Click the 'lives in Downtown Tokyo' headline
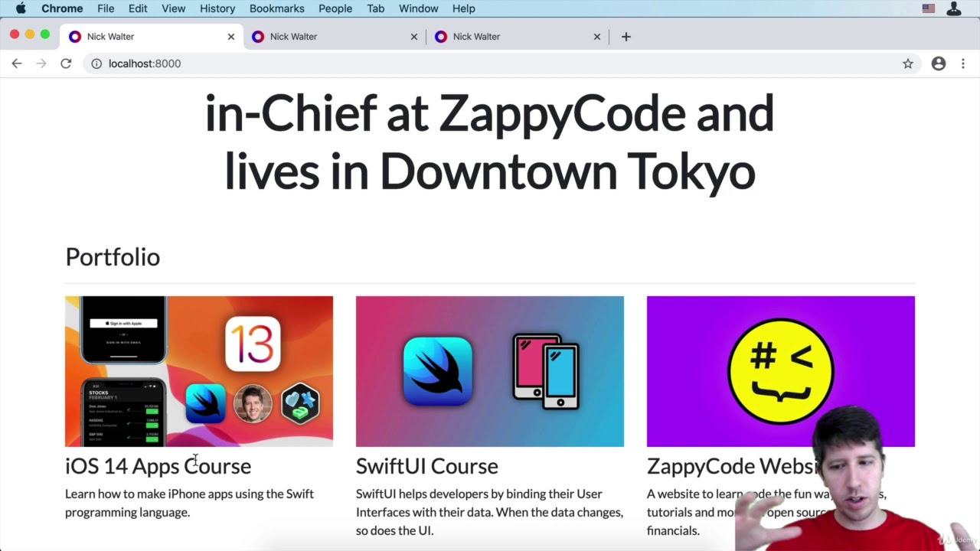This screenshot has height=551, width=980. (x=490, y=171)
